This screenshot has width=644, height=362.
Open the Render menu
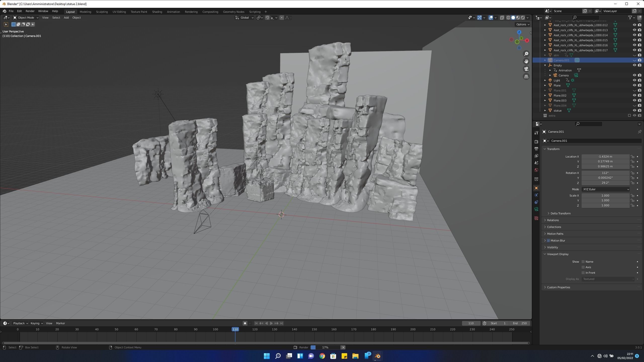pyautogui.click(x=30, y=11)
